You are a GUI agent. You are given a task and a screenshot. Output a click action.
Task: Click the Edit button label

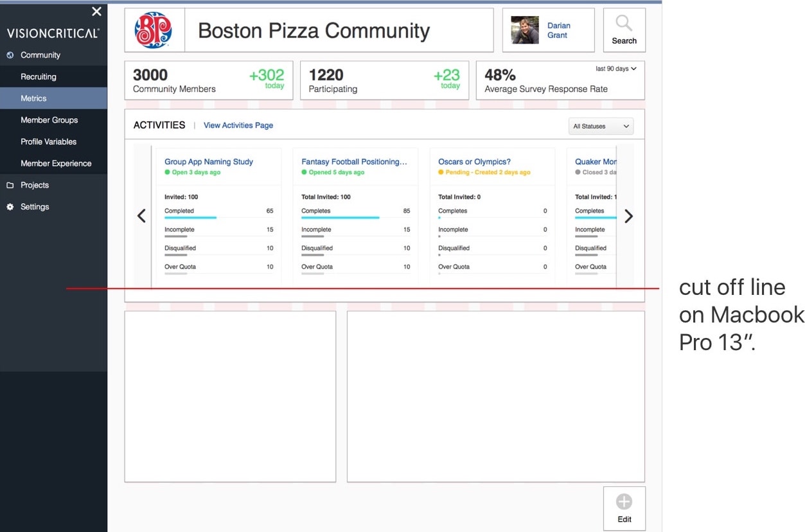pos(624,519)
